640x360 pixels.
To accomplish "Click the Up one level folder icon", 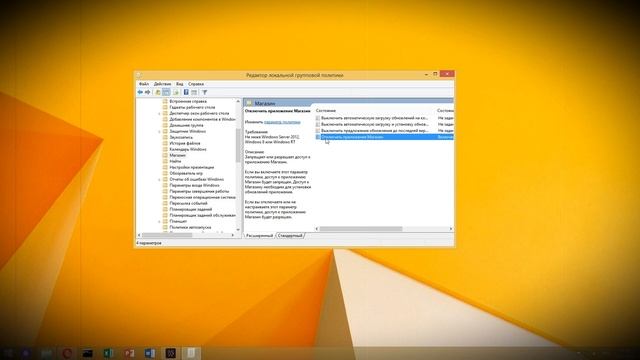I will click(158, 92).
